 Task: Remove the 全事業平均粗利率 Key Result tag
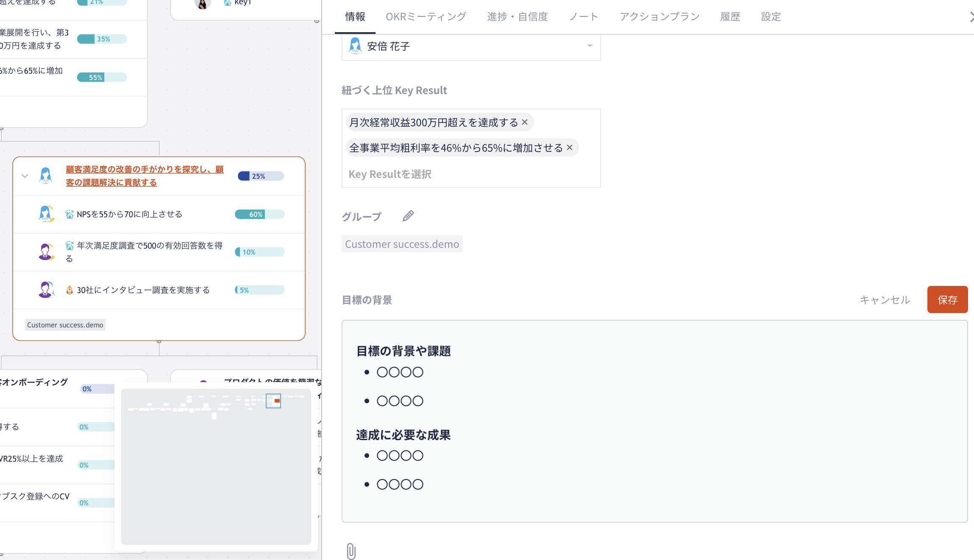click(x=570, y=147)
